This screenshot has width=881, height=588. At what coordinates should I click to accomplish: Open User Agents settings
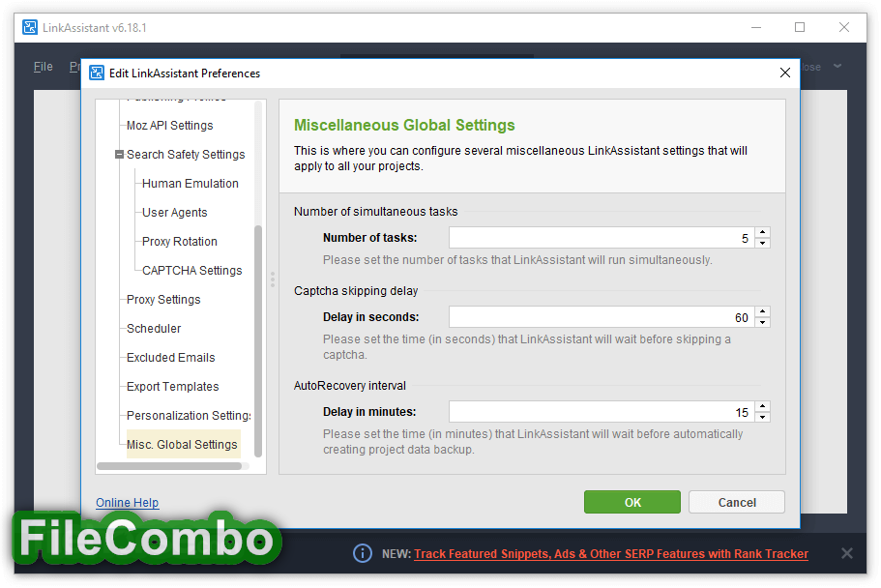pyautogui.click(x=174, y=213)
